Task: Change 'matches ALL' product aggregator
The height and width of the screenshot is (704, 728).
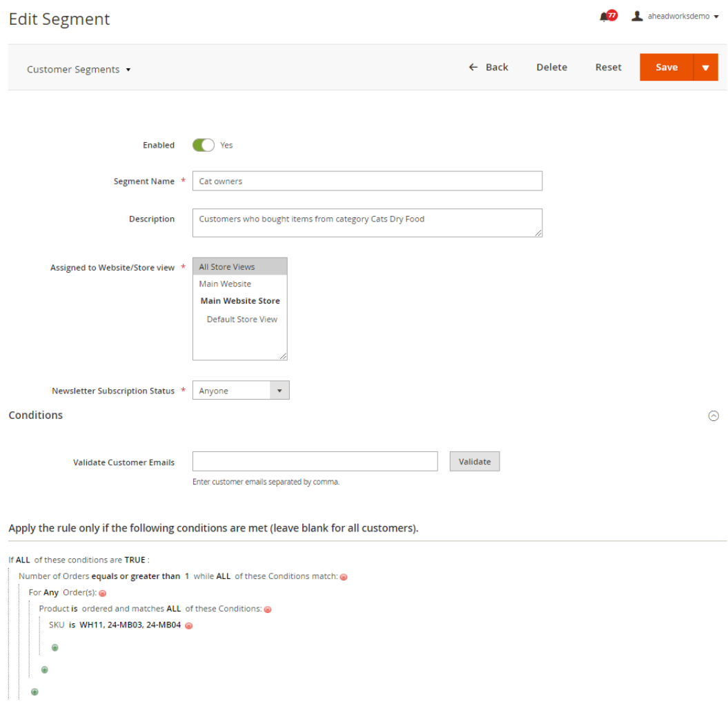Action: coord(174,608)
